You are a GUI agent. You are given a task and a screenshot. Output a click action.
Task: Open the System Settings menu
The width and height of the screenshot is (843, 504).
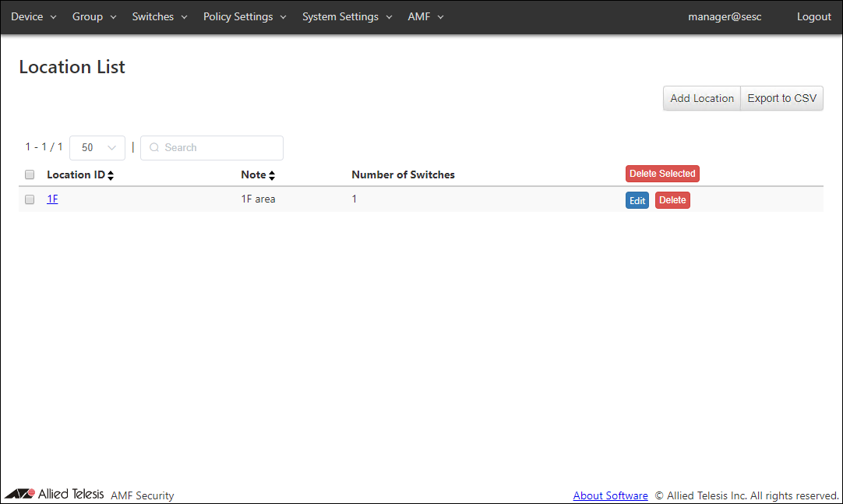[x=347, y=16]
